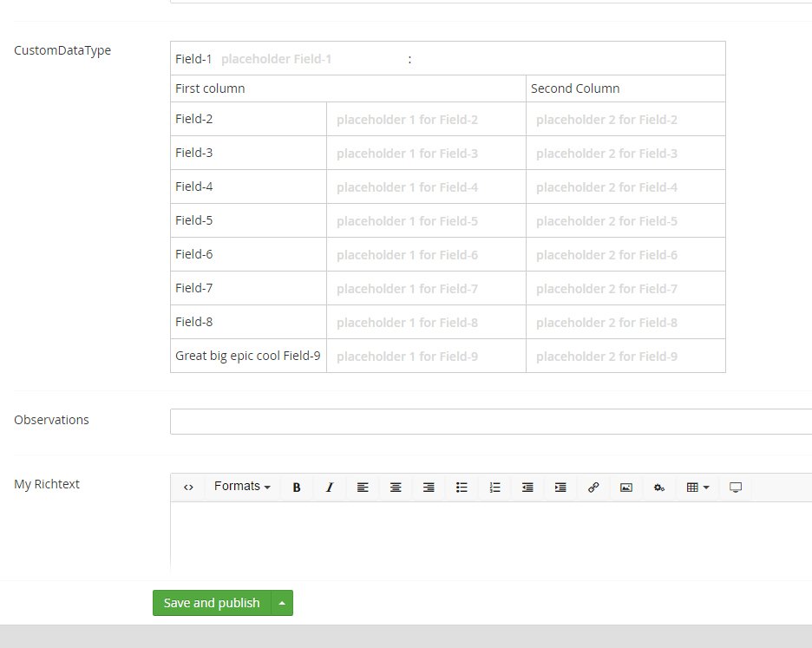Open the Formats dropdown
The height and width of the screenshot is (648, 812).
pyautogui.click(x=242, y=487)
